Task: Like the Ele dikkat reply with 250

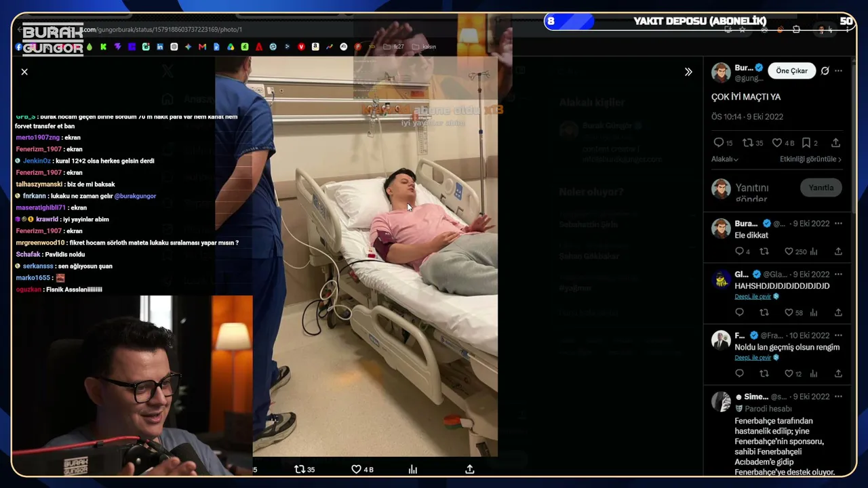Action: coord(795,251)
